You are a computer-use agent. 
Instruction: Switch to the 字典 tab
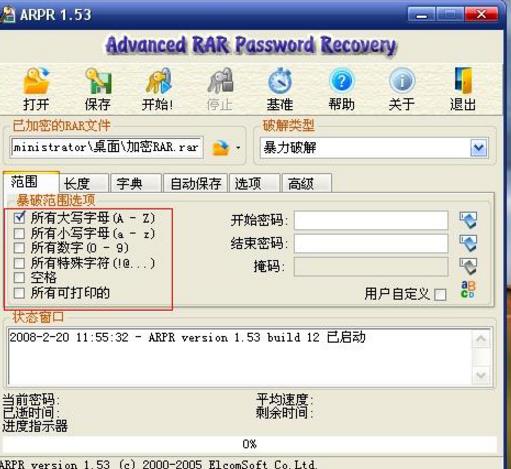[136, 183]
